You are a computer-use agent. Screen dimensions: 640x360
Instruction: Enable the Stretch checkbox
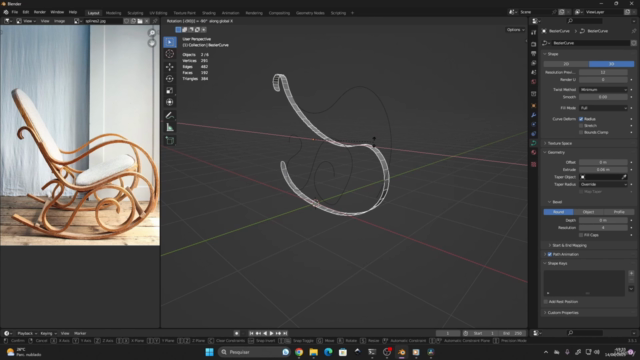(581, 126)
